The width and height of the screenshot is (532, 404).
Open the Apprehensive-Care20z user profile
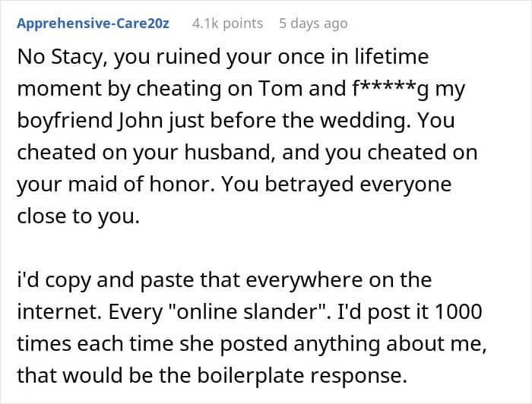coord(93,24)
